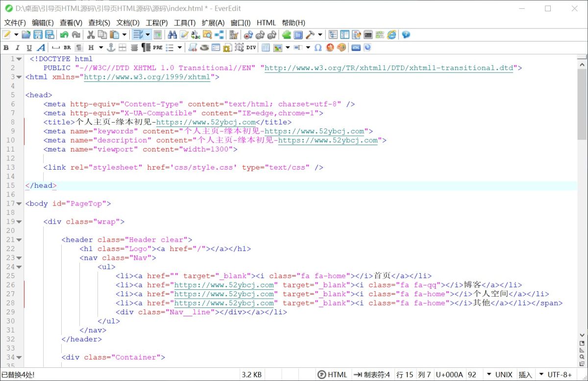This screenshot has height=381, width=588.
Task: Click the 3.2 KB file size
Action: tap(252, 375)
